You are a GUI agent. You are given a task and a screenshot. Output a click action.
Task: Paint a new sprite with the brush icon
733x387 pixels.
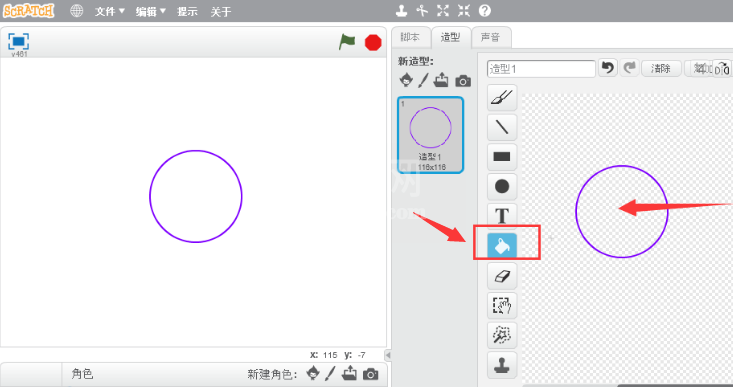pyautogui.click(x=330, y=373)
